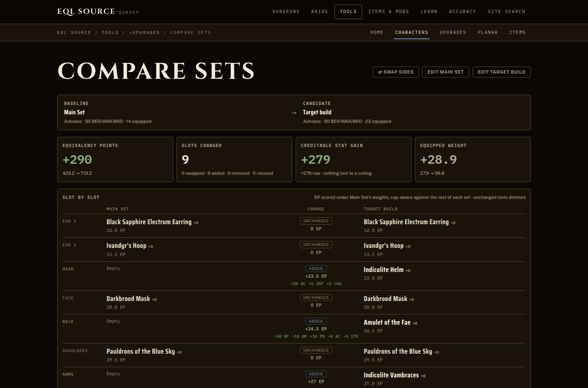
Task: Switch to the Items tab
Action: point(517,32)
